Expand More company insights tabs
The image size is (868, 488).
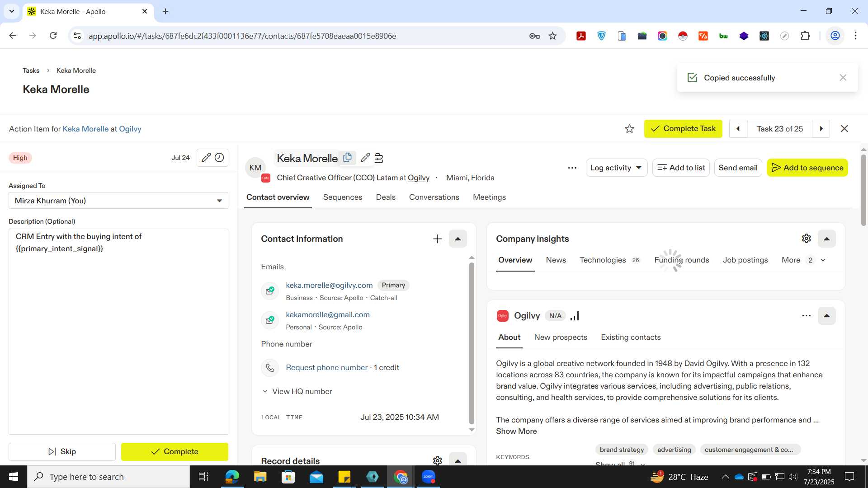tap(804, 260)
